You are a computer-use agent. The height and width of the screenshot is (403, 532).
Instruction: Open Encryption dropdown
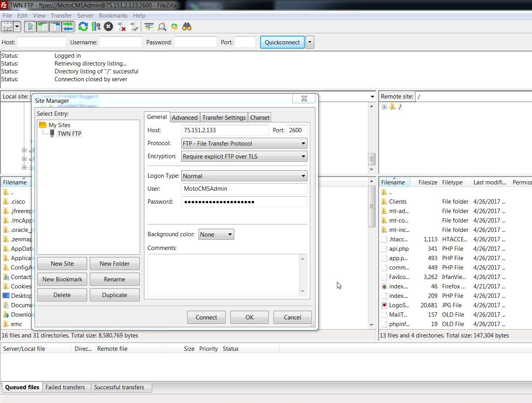(x=244, y=157)
